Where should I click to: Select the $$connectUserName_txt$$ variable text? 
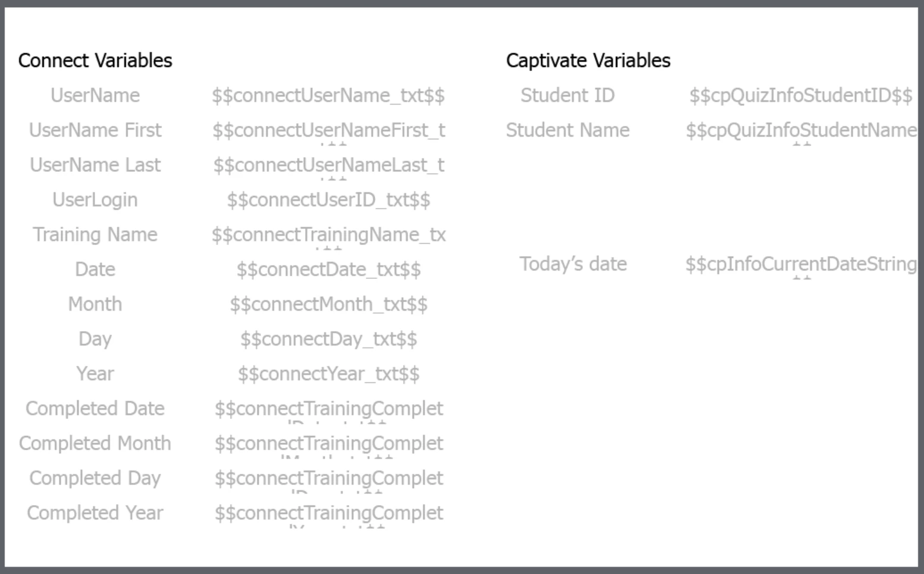pos(328,96)
